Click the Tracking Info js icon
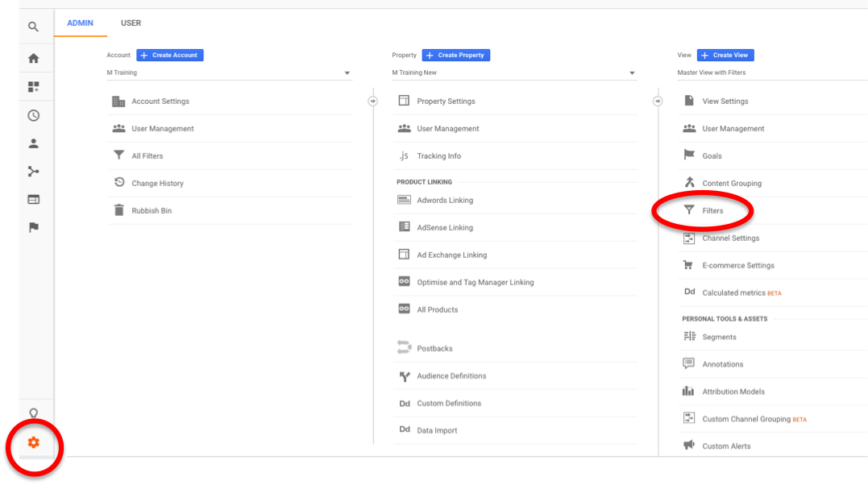 tap(404, 155)
